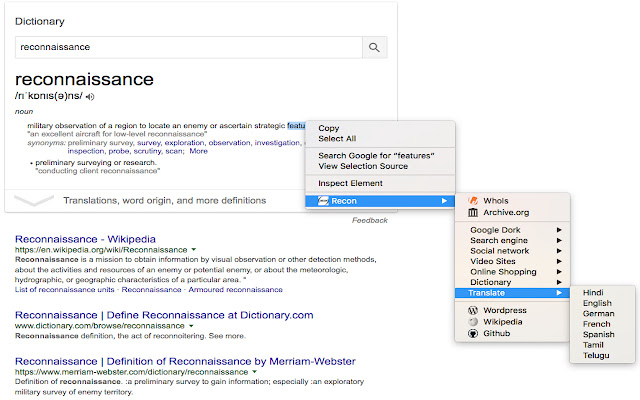Open Reconnaissance - Wikipedia result link
640x400 pixels.
pos(85,239)
